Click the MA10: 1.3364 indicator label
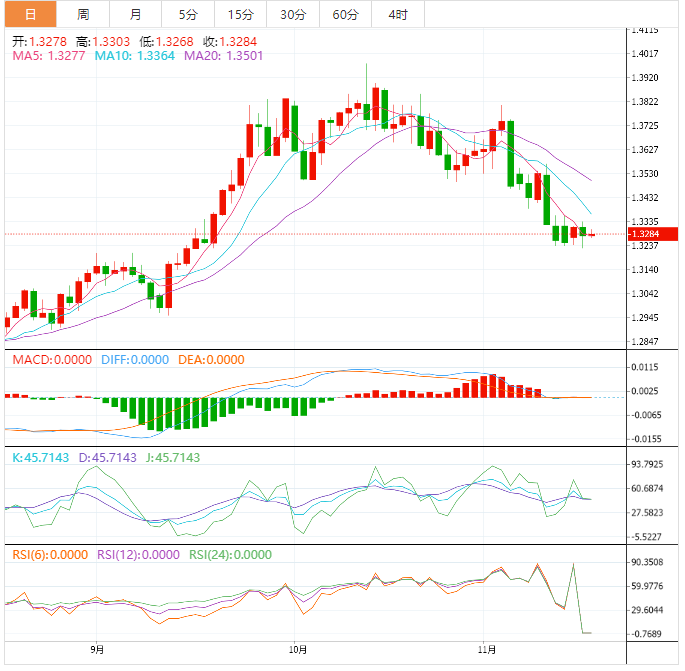This screenshot has height=671, width=685. [x=135, y=56]
